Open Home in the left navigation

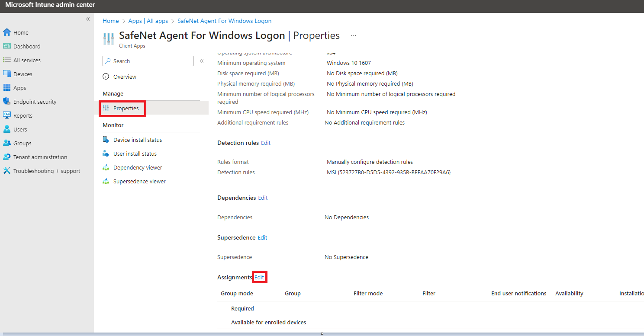[21, 32]
